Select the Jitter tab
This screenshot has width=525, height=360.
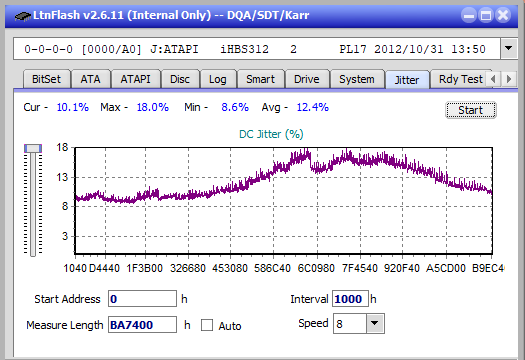click(407, 80)
